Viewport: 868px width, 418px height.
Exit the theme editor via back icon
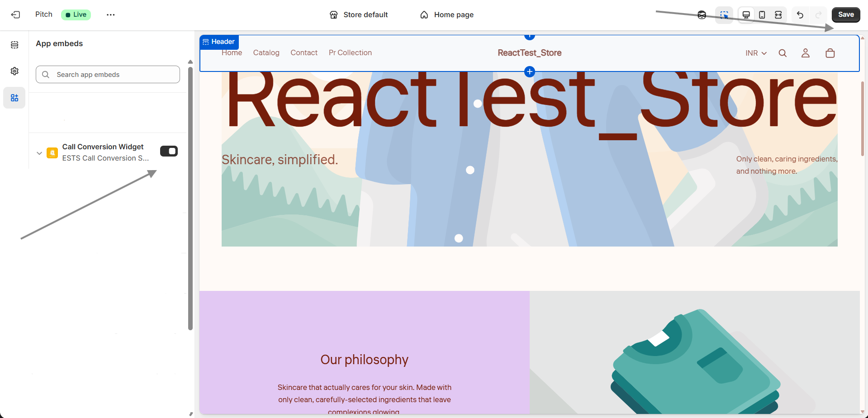15,14
